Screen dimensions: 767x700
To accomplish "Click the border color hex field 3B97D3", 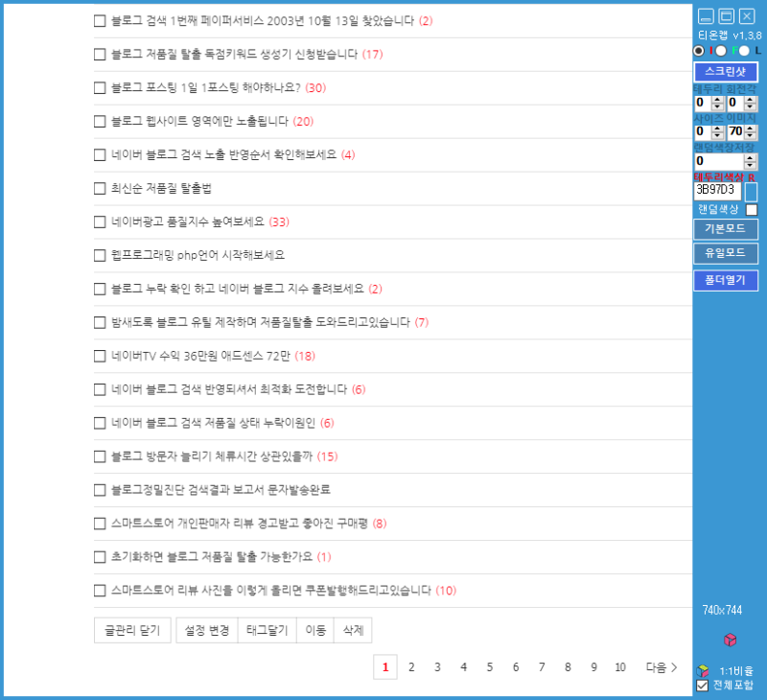I will click(x=717, y=191).
